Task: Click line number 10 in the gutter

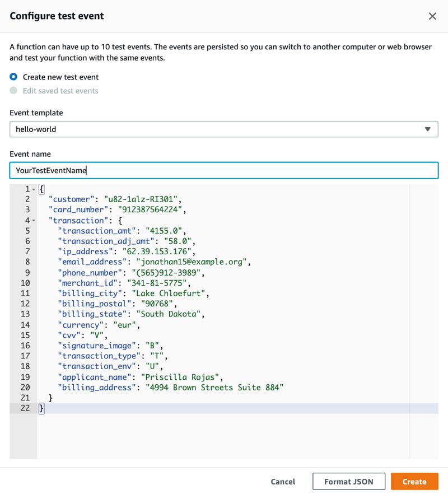Action: pos(25,283)
